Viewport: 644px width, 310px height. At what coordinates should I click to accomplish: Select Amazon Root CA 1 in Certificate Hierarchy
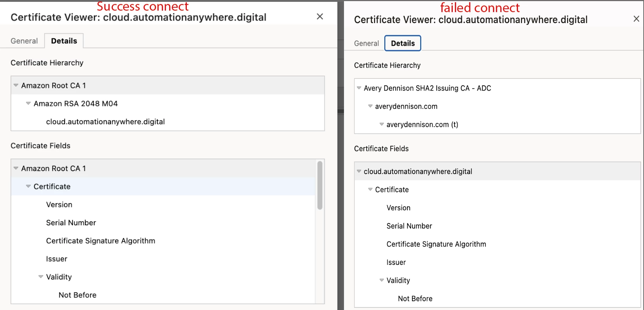(x=168, y=85)
